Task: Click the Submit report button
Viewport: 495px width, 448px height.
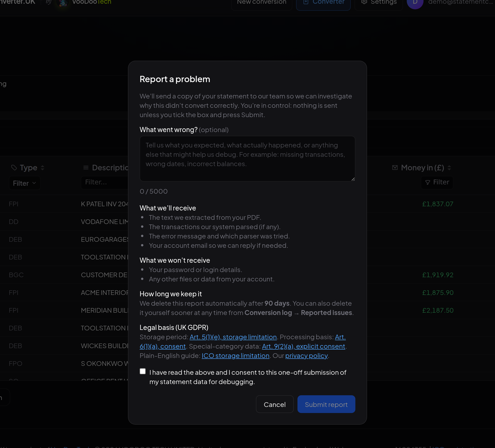Action: coord(326,404)
